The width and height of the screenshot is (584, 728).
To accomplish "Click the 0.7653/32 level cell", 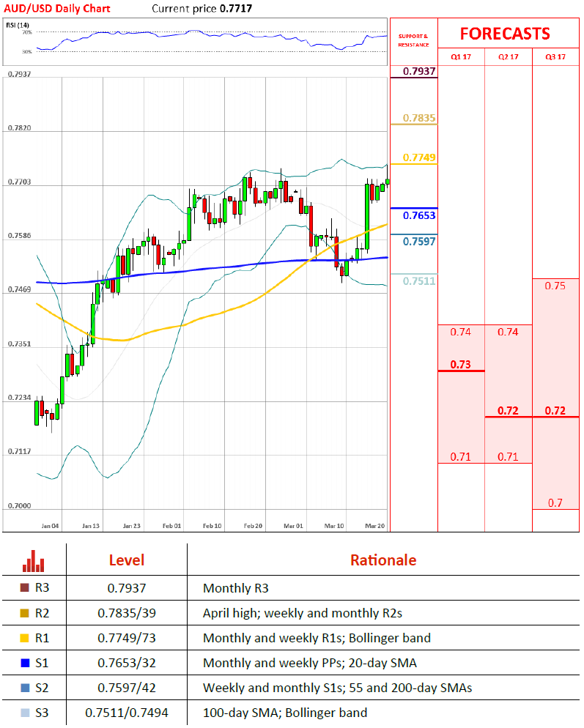I will tap(126, 663).
